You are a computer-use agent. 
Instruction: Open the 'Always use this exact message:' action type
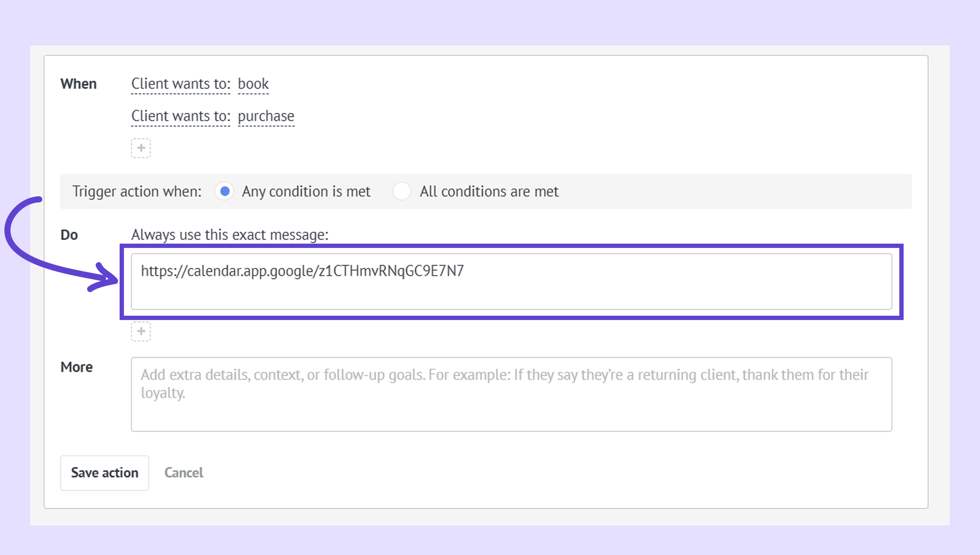click(x=230, y=235)
